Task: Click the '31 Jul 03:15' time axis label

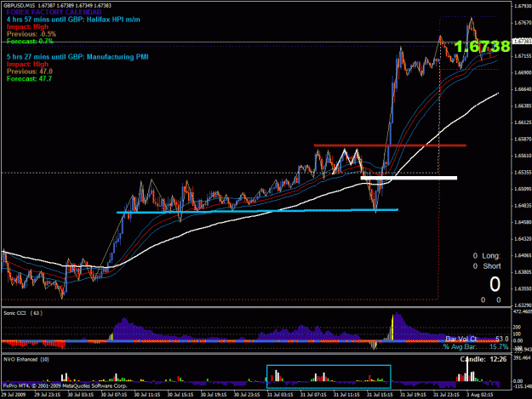Action: click(x=280, y=395)
